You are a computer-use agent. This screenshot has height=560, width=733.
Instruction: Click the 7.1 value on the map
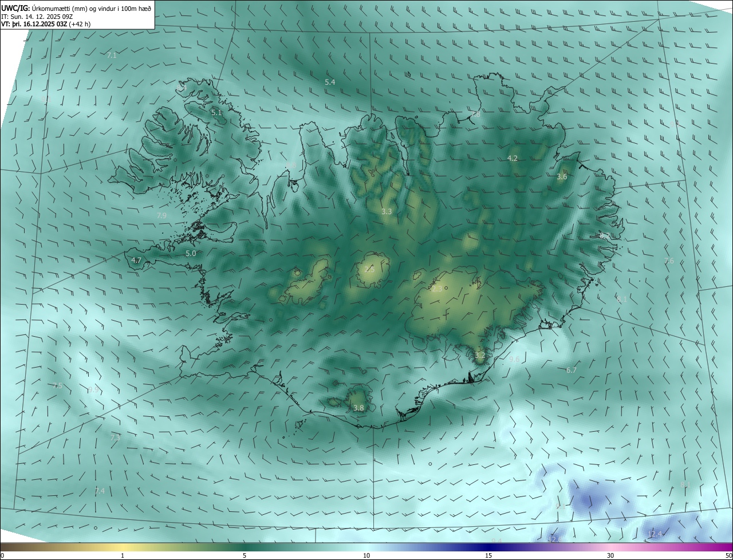112,56
